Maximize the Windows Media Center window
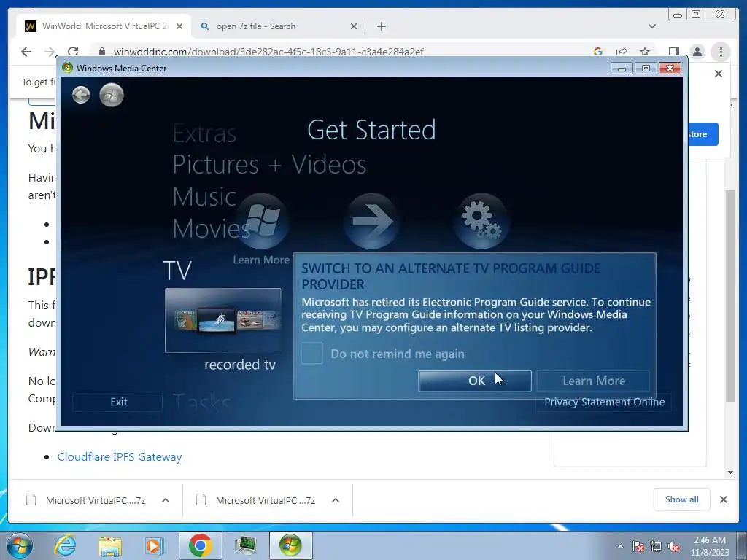 click(646, 69)
